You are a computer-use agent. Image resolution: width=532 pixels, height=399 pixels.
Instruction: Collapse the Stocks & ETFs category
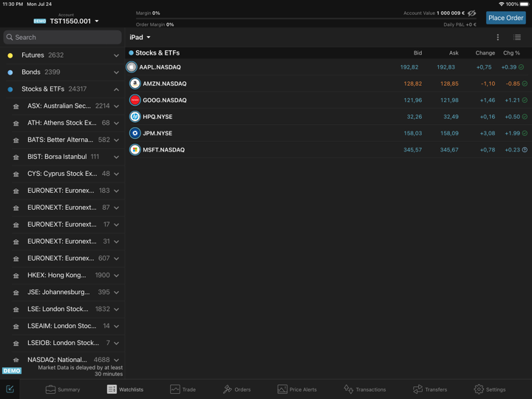[116, 89]
